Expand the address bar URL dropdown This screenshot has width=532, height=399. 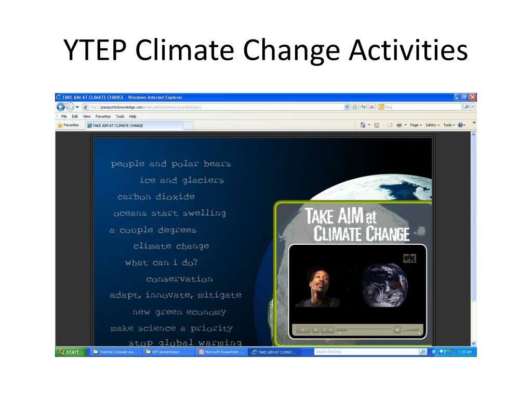pyautogui.click(x=347, y=107)
